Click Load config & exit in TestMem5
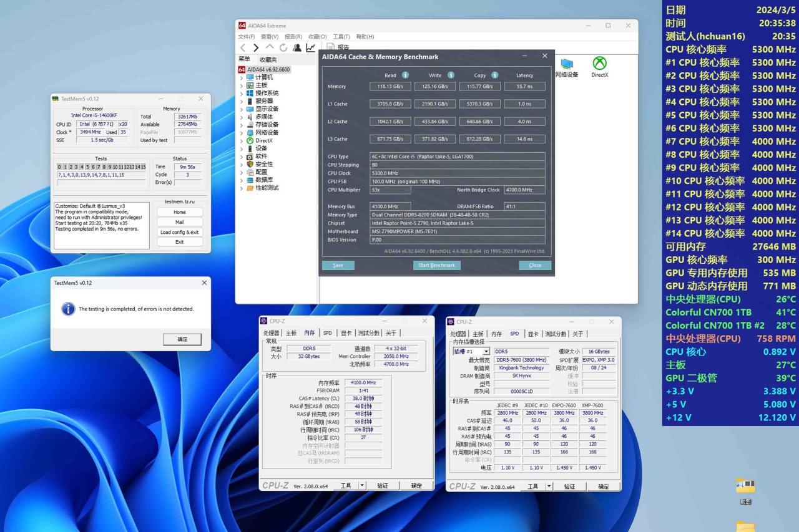The width and height of the screenshot is (799, 532). 179,232
